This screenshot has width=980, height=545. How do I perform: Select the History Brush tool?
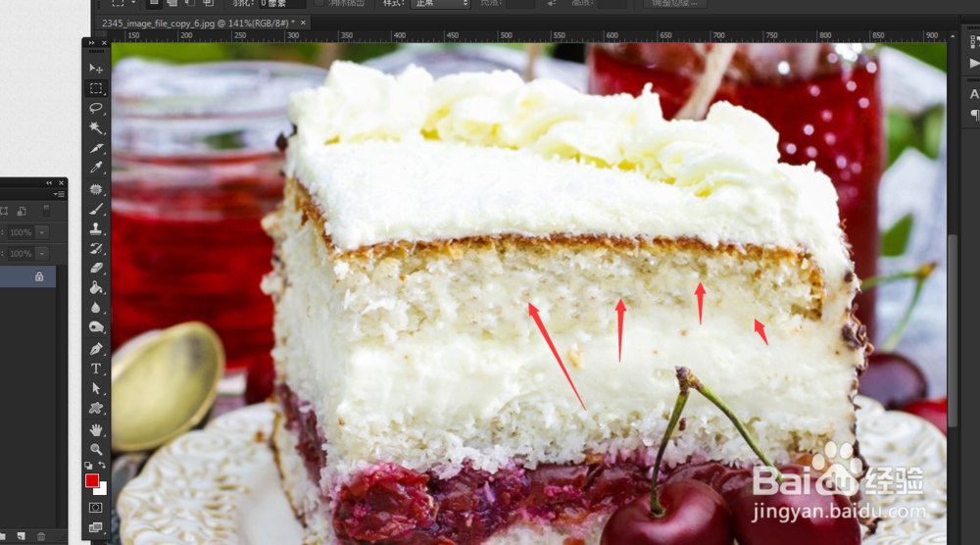tap(96, 248)
